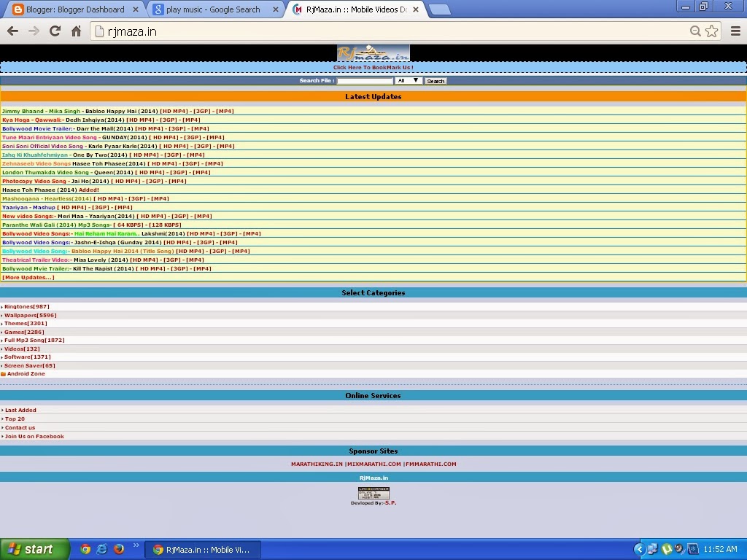The width and height of the screenshot is (747, 560).
Task: Open the Chrome menu hamburger icon
Action: point(735,31)
